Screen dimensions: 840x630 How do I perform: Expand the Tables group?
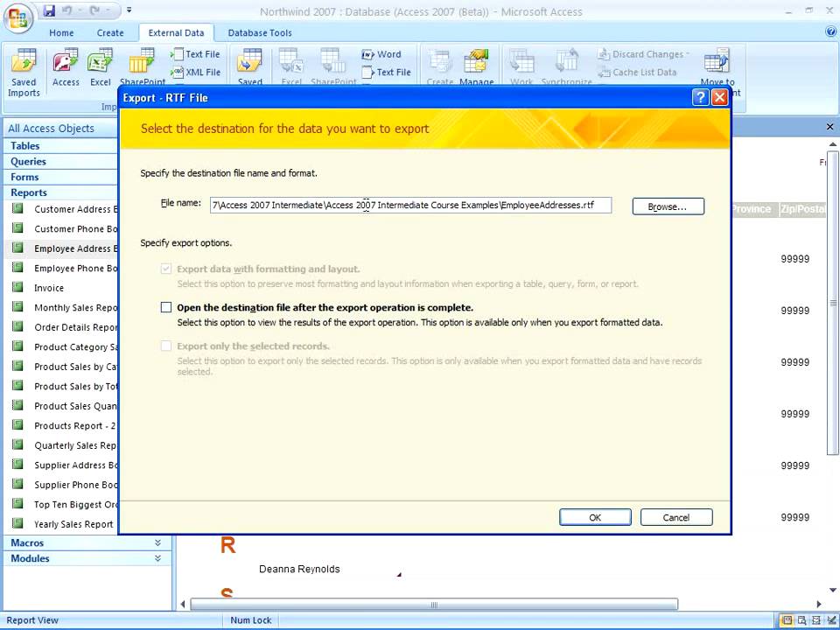click(x=61, y=146)
